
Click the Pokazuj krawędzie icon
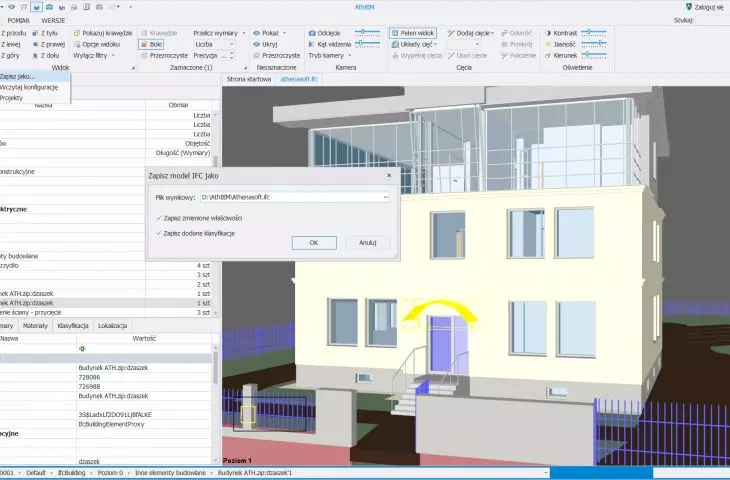[x=77, y=33]
